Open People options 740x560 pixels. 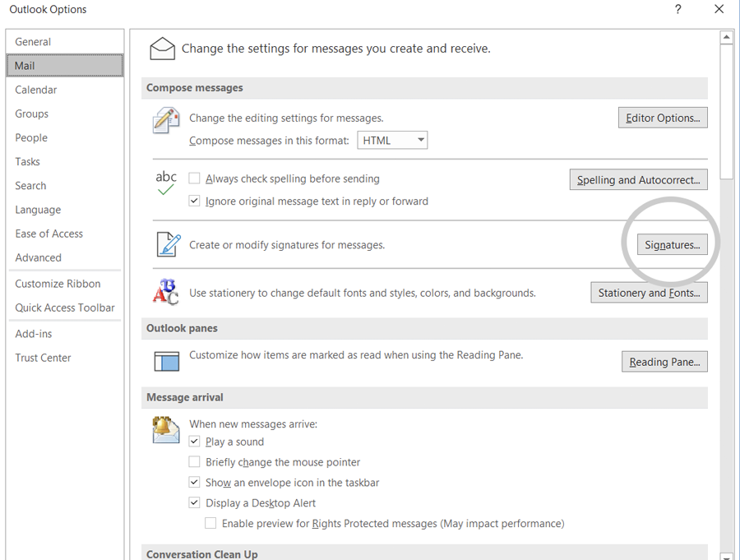[x=65, y=138]
